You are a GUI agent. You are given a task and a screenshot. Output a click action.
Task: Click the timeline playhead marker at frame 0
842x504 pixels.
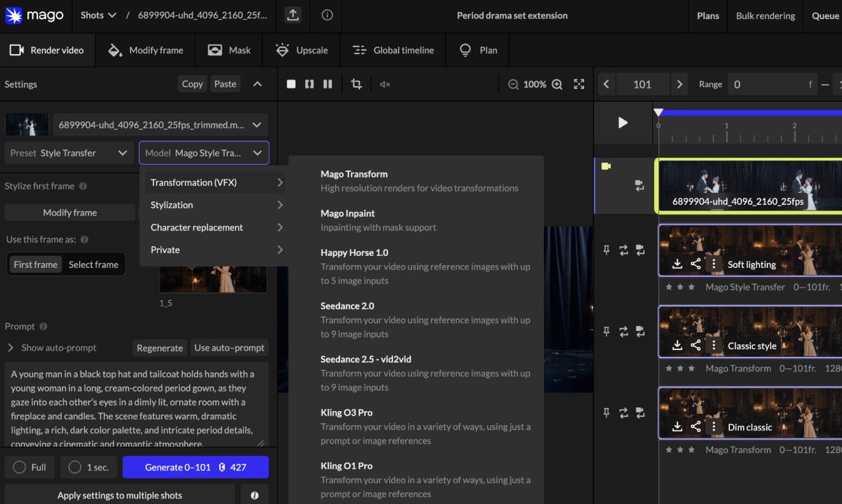[659, 113]
